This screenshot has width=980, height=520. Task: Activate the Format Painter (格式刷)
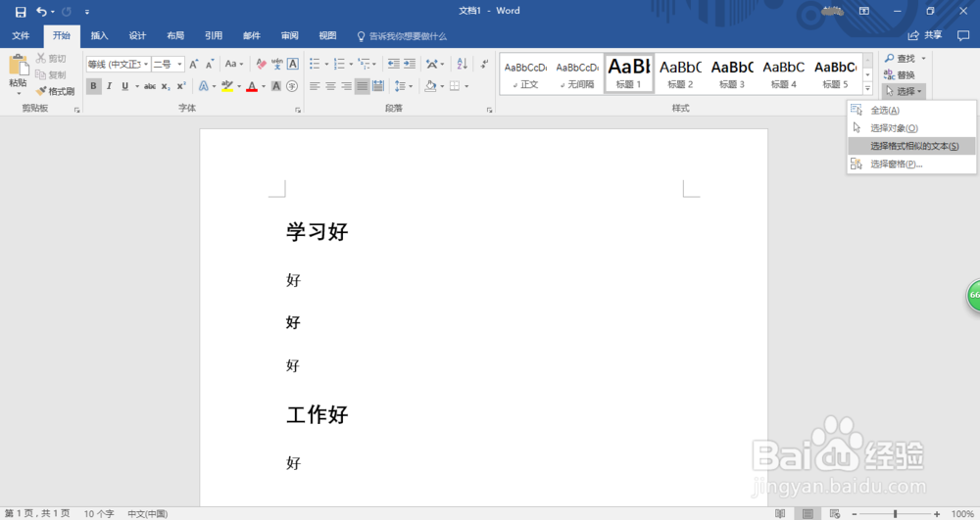pyautogui.click(x=55, y=91)
